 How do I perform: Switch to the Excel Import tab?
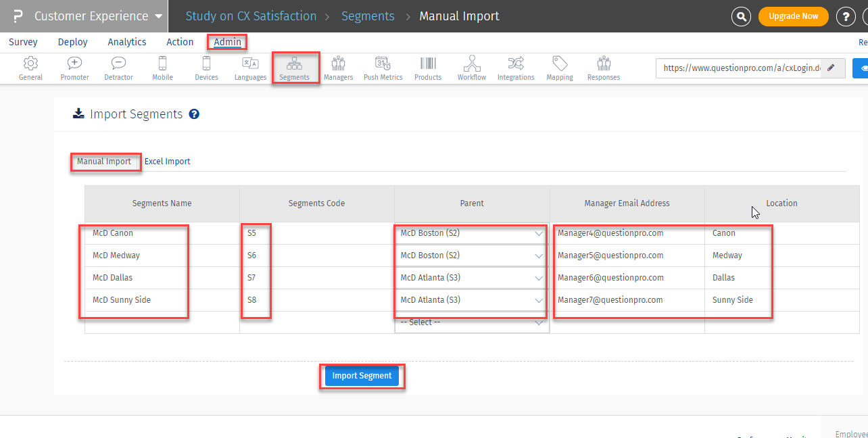167,162
